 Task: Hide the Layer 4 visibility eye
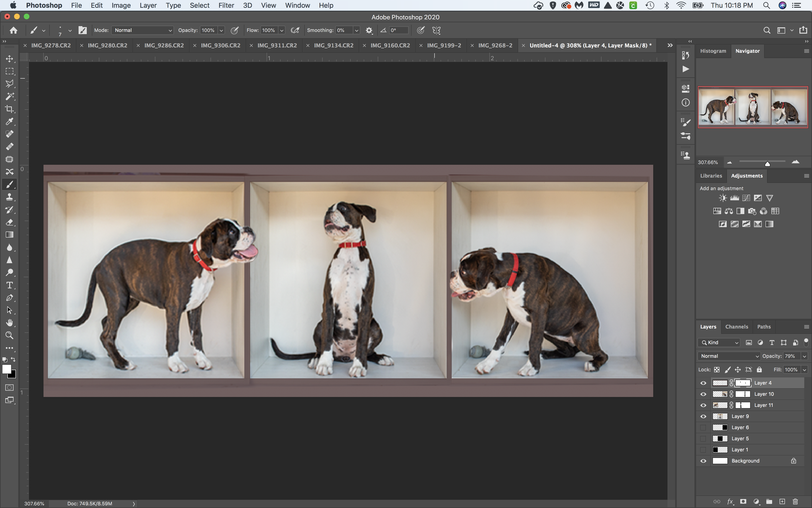coord(703,383)
